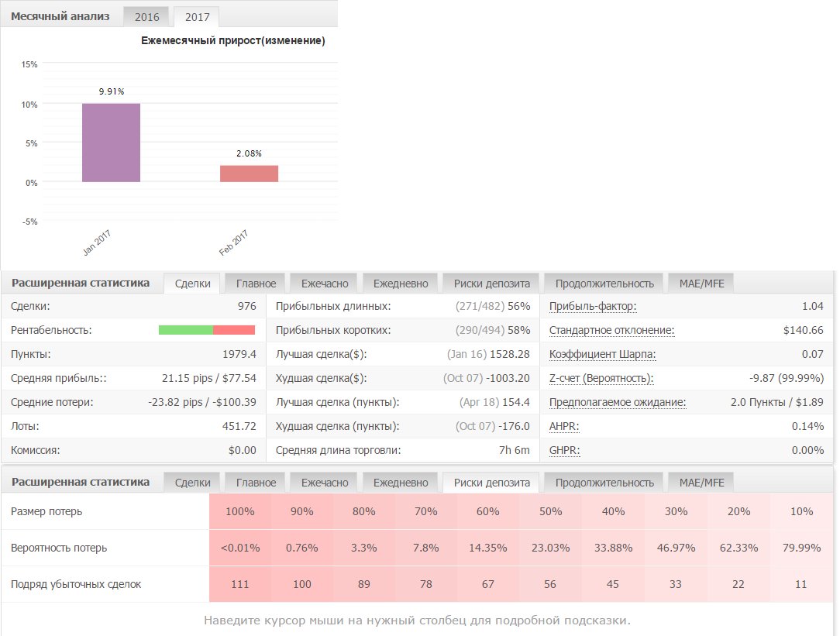This screenshot has height=636, width=840.
Task: Click the Сделки value 976
Action: pos(247,306)
